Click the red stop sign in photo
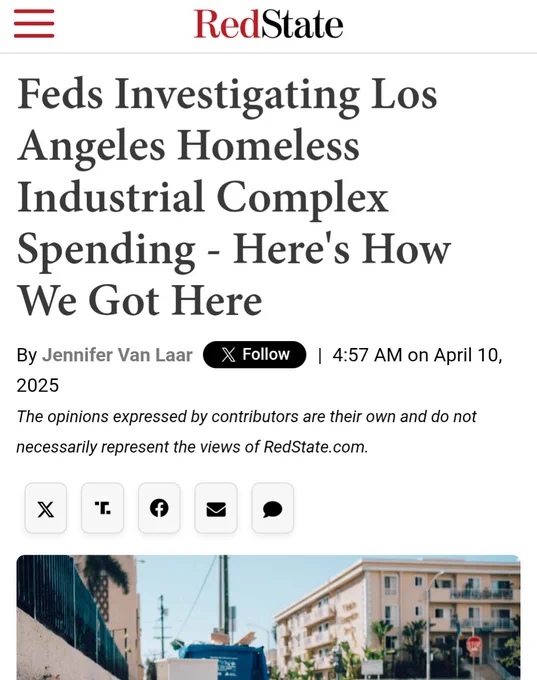Viewport: 537px width, 680px height. (474, 647)
